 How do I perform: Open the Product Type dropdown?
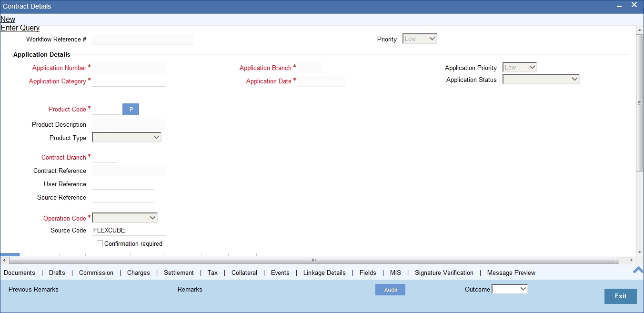coord(127,137)
